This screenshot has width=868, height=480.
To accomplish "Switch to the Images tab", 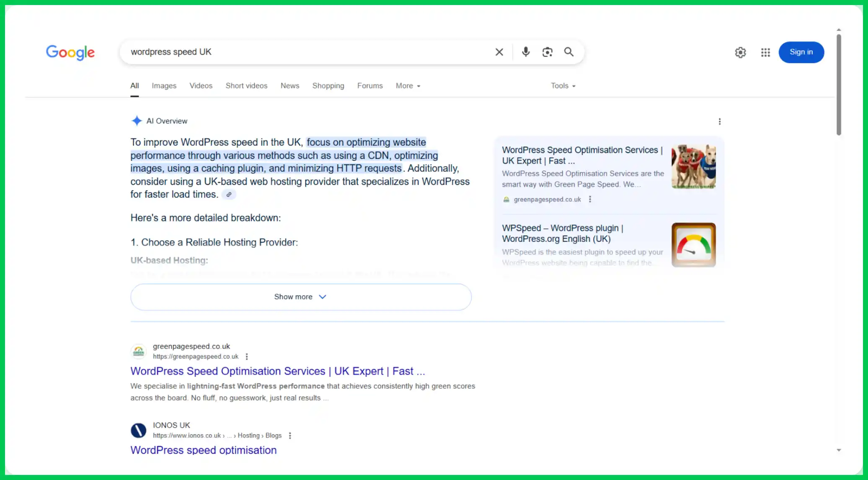I will coord(164,86).
